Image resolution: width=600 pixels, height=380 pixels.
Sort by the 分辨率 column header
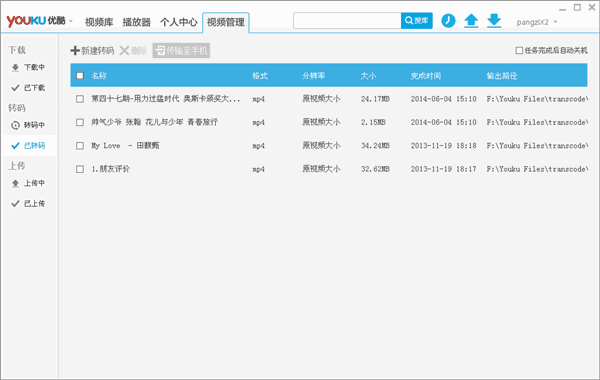coord(314,75)
